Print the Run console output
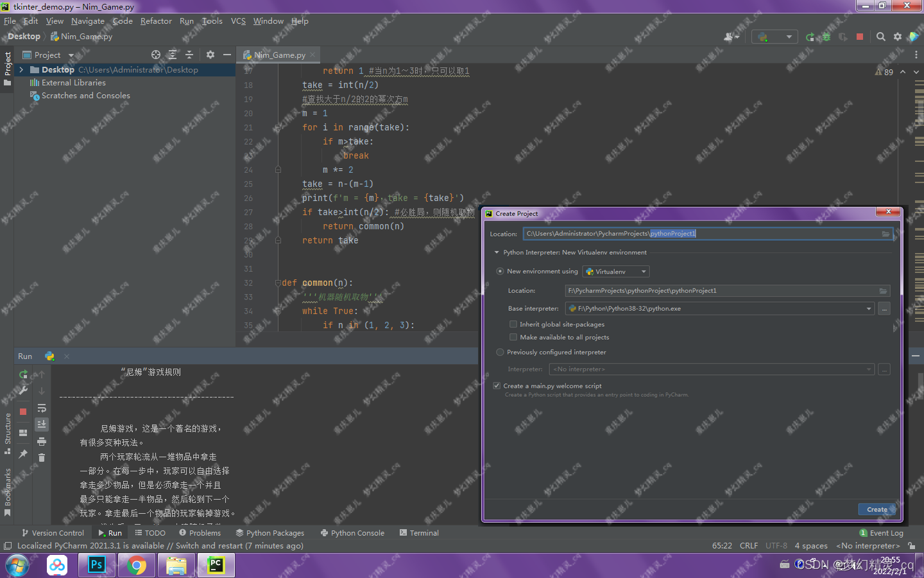Screen dimensions: 924x578 pyautogui.click(x=42, y=441)
